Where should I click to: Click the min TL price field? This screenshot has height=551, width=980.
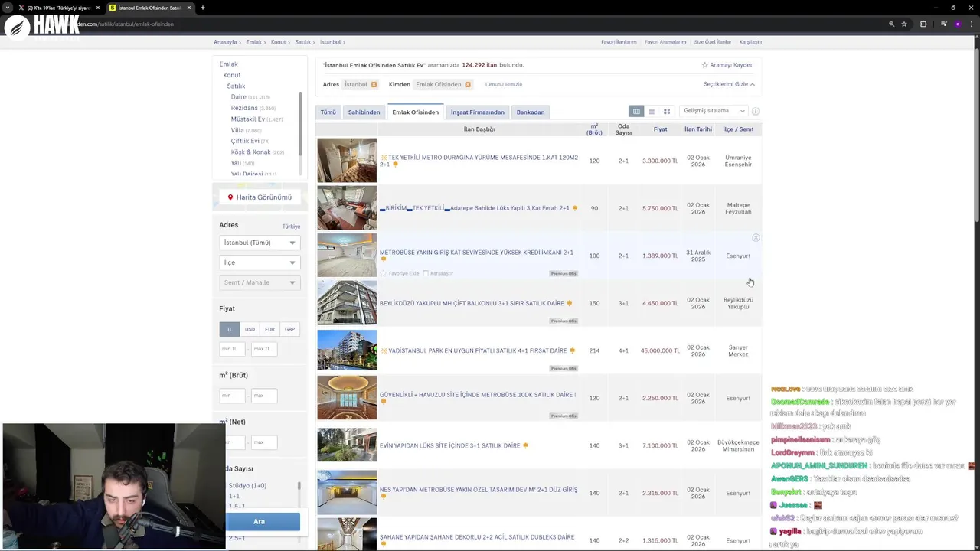[232, 349]
